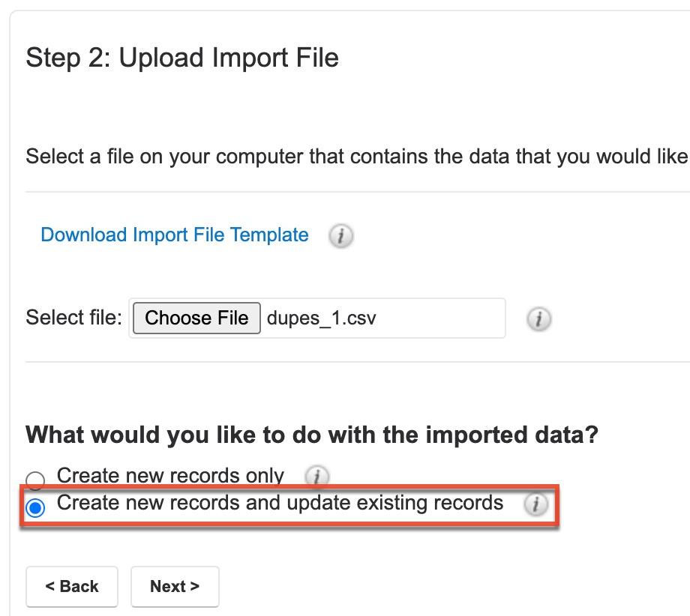Image resolution: width=690 pixels, height=616 pixels.
Task: Open info icon beside Download Import File Template
Action: coord(340,236)
